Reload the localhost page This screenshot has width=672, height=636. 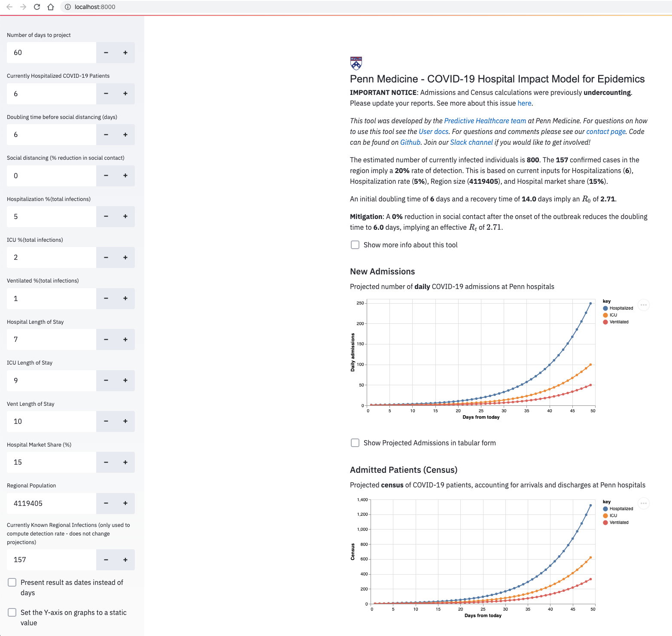(37, 7)
